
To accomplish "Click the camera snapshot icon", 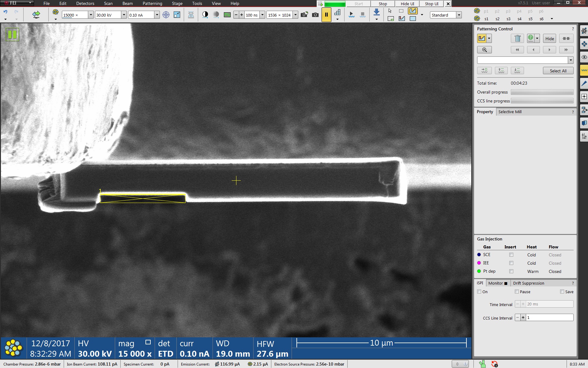I will tap(315, 15).
